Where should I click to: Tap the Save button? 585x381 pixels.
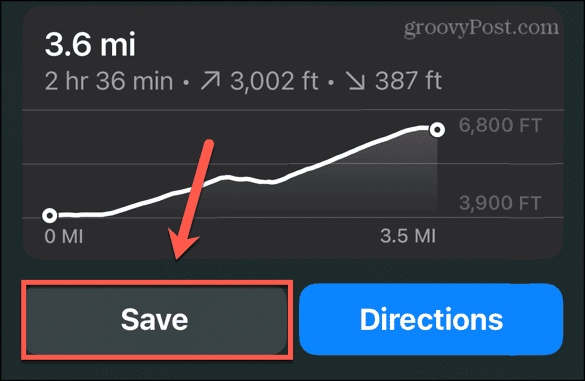[x=156, y=320]
